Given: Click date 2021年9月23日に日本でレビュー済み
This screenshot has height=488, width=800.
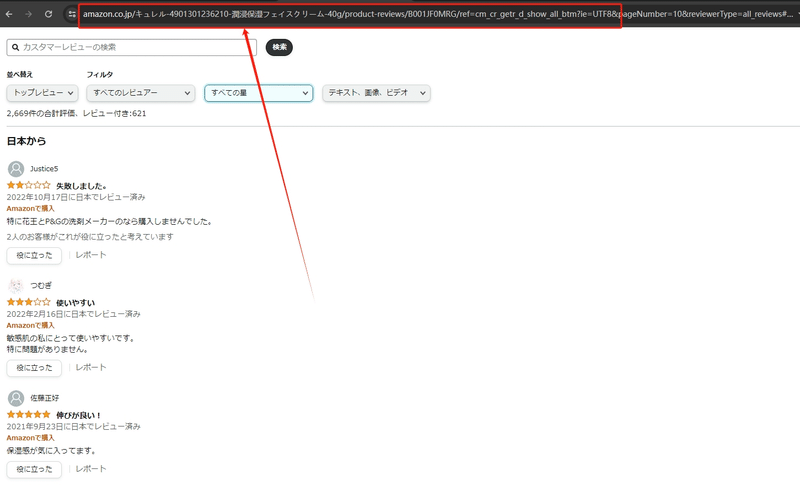Looking at the screenshot, I should coord(73,426).
